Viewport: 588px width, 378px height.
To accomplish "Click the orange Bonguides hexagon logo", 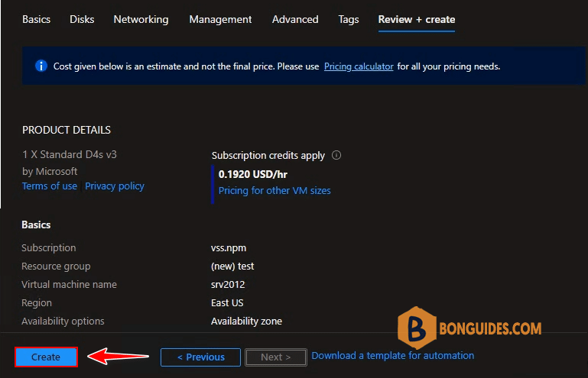I will coord(416,329).
